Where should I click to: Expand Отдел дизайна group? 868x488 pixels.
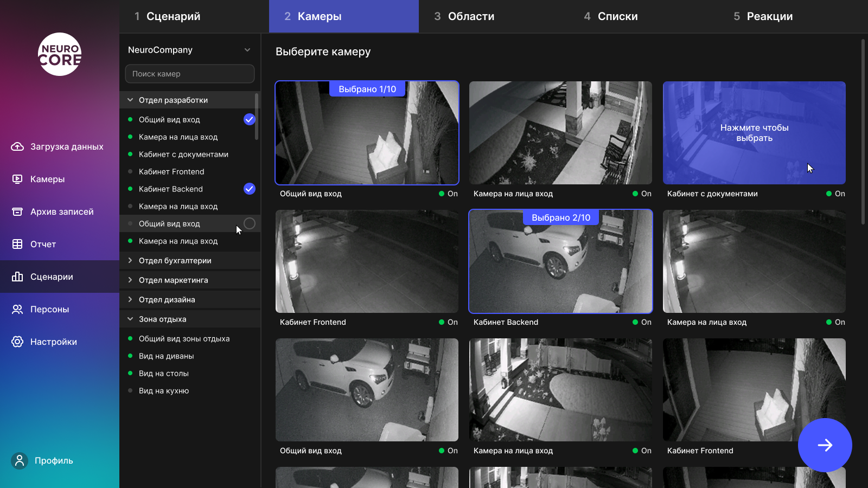190,299
